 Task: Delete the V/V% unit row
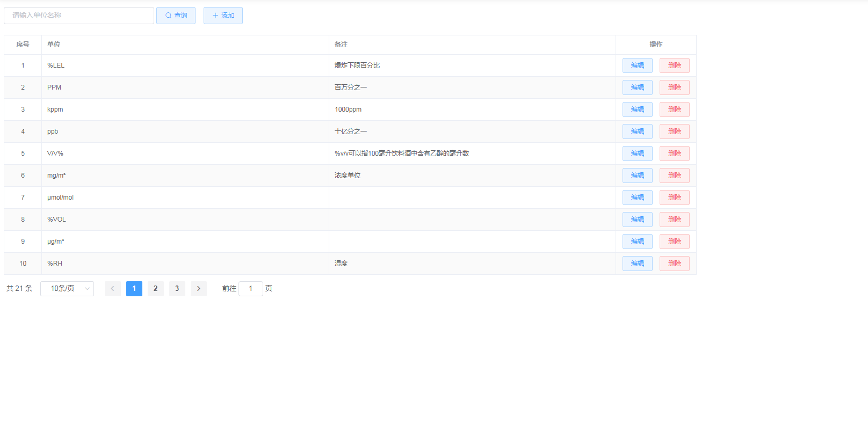674,153
